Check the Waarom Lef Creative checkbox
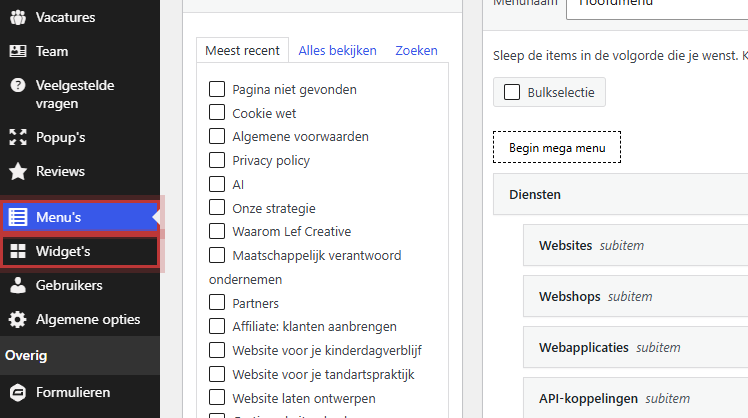The image size is (748, 418). (x=217, y=231)
